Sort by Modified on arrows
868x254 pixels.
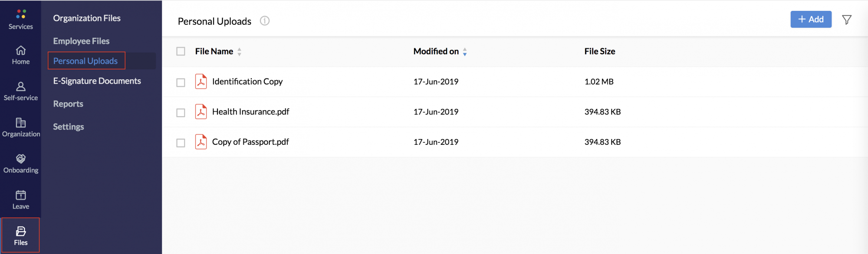click(465, 52)
